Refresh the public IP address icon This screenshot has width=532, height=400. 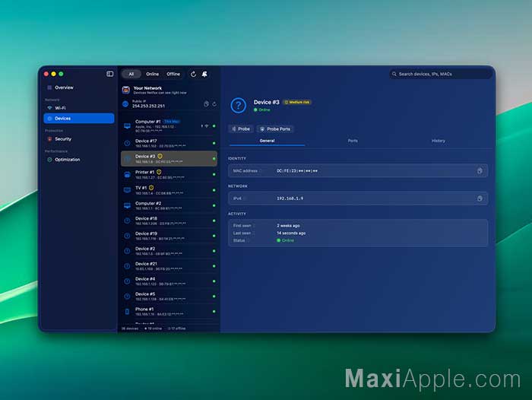(x=214, y=104)
